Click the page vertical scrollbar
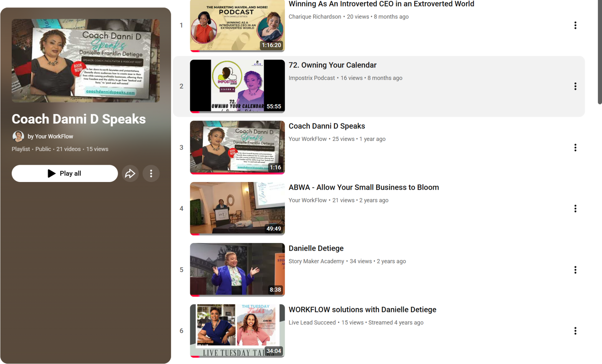The width and height of the screenshot is (602, 364). [600, 52]
